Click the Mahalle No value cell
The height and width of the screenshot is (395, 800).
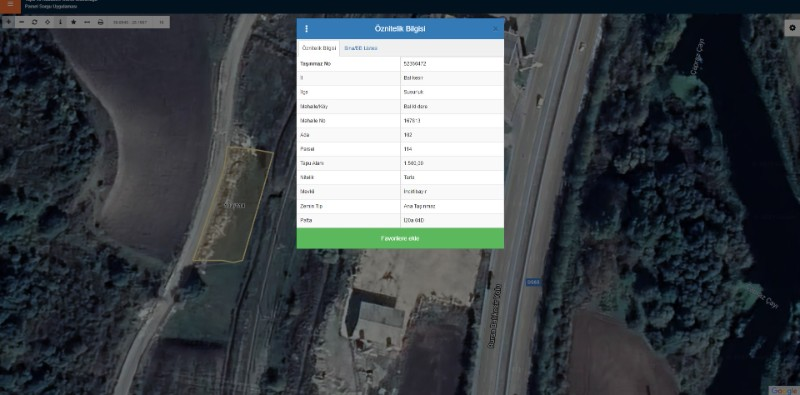[x=452, y=121]
